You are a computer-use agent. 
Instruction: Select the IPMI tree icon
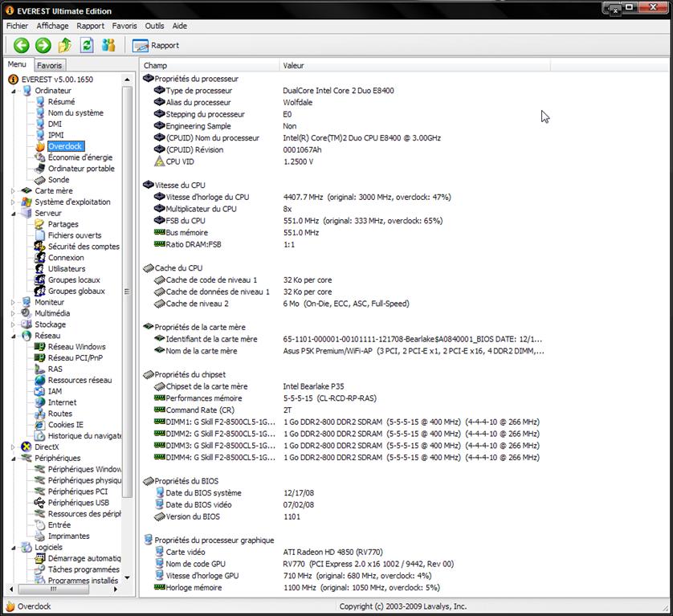pos(40,135)
